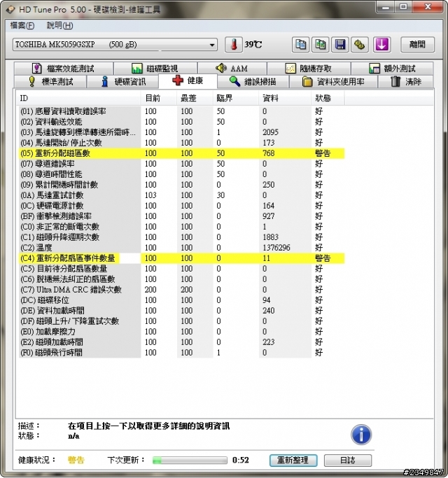Click the ID column header
Image resolution: width=448 pixels, height=478 pixels.
tap(78, 98)
